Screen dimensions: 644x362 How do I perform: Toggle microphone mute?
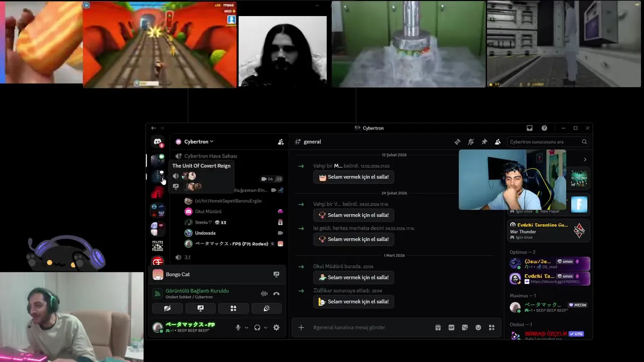tap(238, 327)
